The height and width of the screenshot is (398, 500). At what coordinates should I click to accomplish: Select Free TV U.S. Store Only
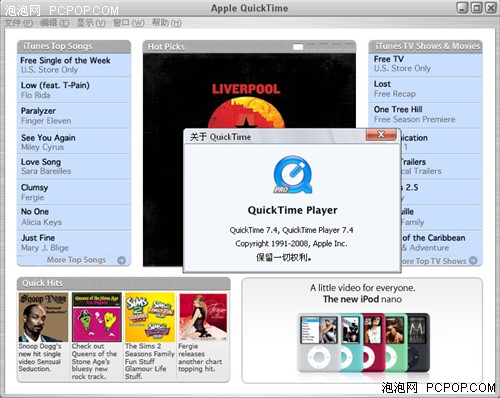pos(426,64)
